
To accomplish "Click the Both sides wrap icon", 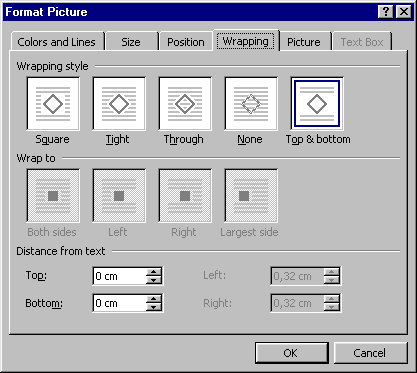I will click(53, 196).
